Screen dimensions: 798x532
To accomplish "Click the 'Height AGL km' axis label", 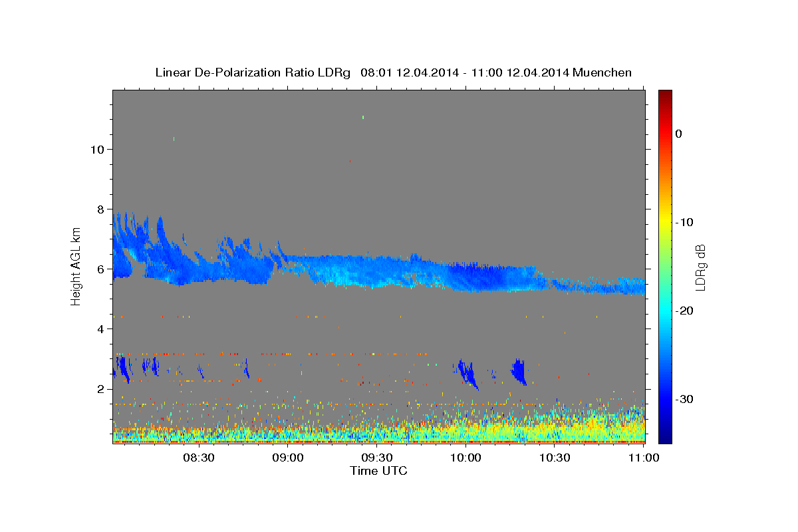I will click(76, 266).
